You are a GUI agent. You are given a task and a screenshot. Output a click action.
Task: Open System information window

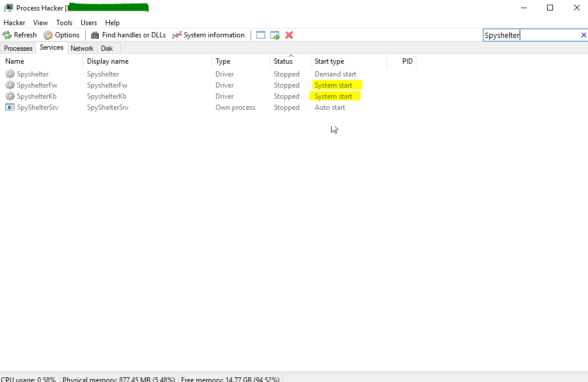coord(208,35)
